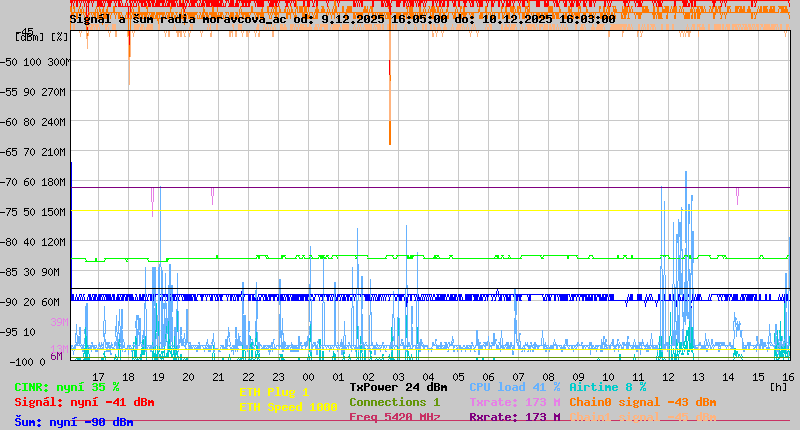Click the blue Šum legend entry
Image resolution: width=800 pixels, height=430 pixels.
(73, 422)
